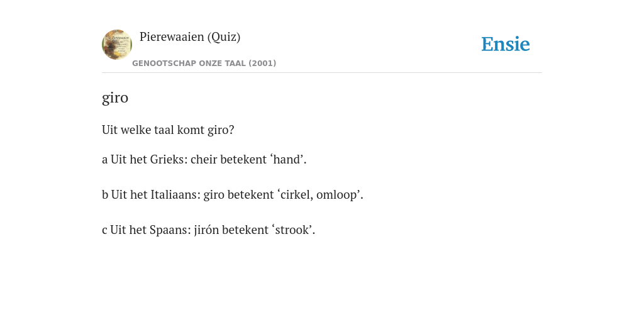Viewport: 644px width, 322px height.
Task: Open Genootschap Onze Taal (2001) source
Action: pos(204,64)
